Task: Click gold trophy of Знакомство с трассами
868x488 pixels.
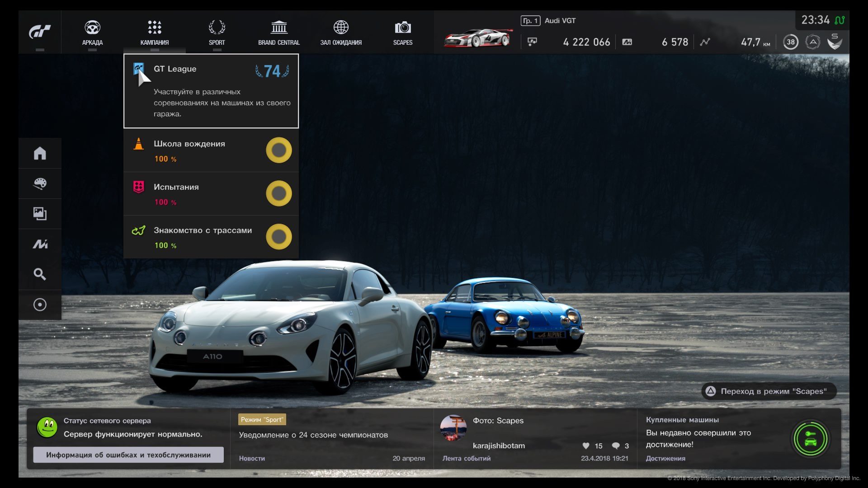Action: 279,237
